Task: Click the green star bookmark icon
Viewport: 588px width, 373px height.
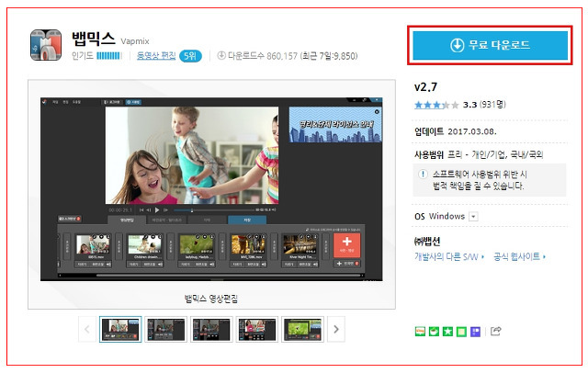Action: tap(447, 332)
